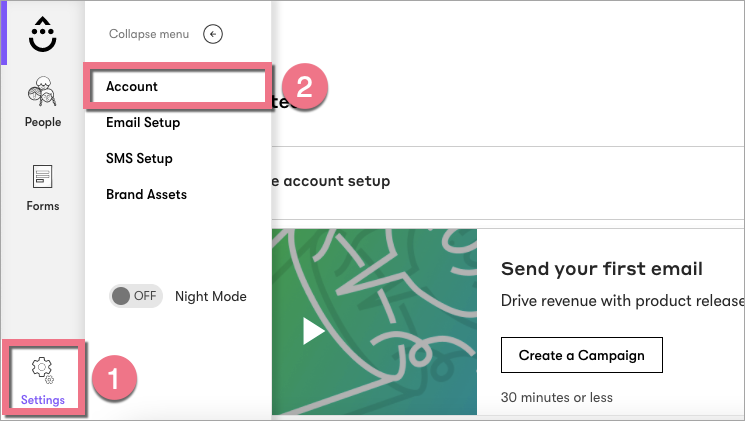Screen dimensions: 745x421
Task: Open the Email Setup menu item
Action: coord(143,123)
